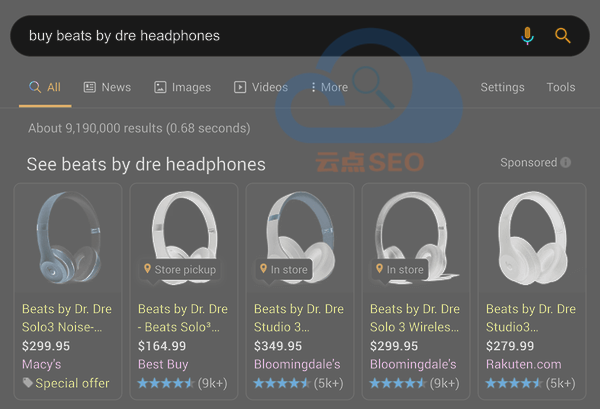The height and width of the screenshot is (409, 600).
Task: Click the Best Buy store link
Action: (x=163, y=364)
